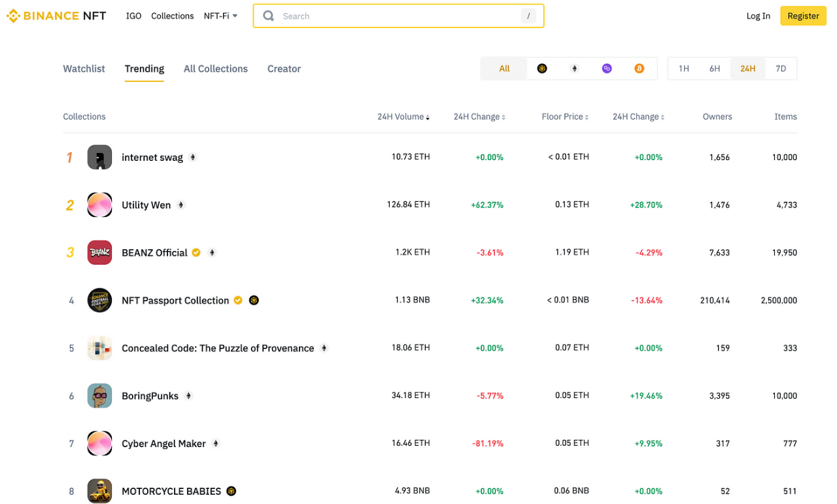This screenshot has height=504, width=837.
Task: Filter collections by Bitcoin icon
Action: tap(639, 69)
